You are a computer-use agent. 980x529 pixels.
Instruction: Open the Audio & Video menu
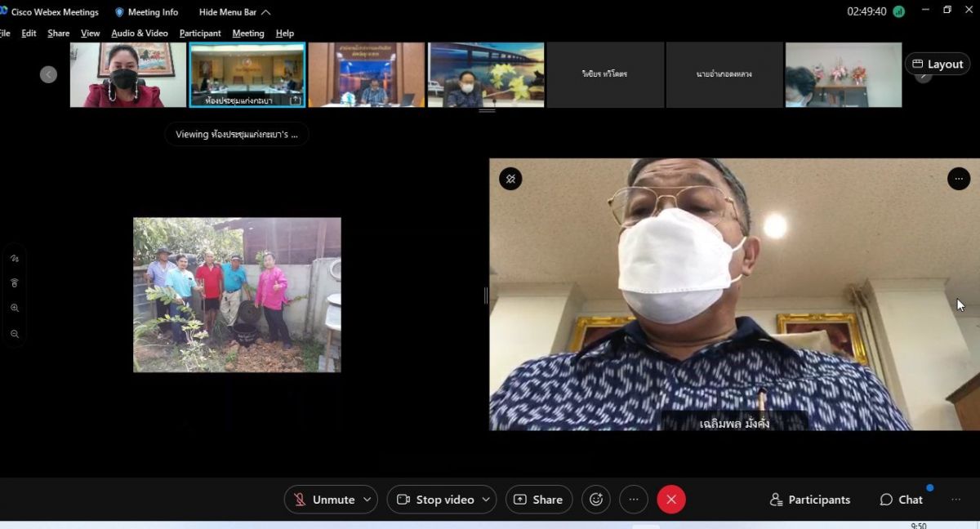click(x=140, y=33)
